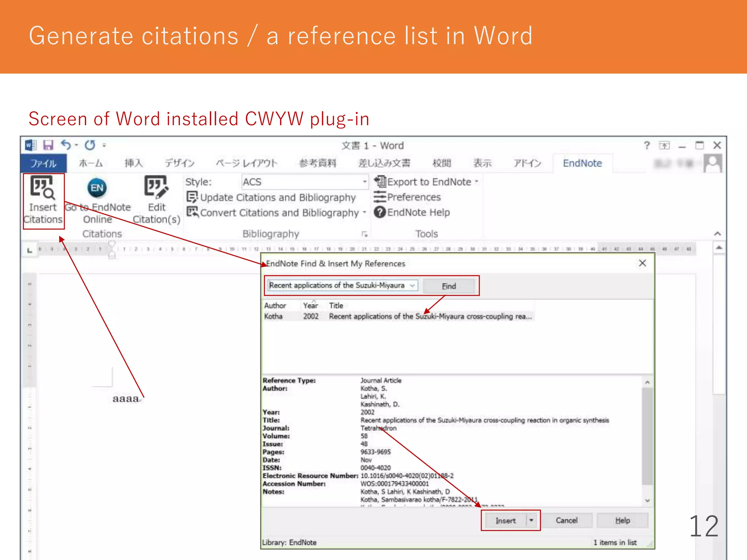Click the ruler tab selector icon
Screen dimensions: 747x560
tap(30, 250)
